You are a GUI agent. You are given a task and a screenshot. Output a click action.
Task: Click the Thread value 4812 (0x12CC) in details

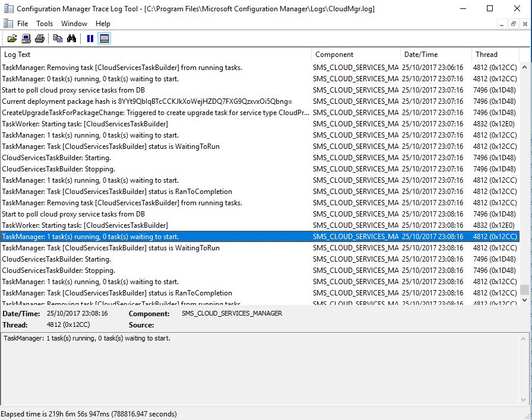click(68, 324)
